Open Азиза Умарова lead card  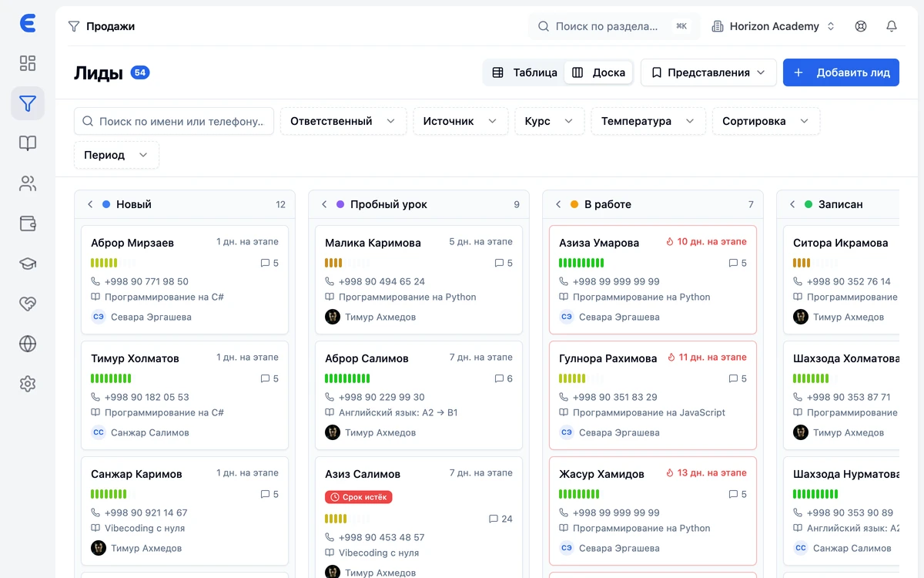coord(653,280)
